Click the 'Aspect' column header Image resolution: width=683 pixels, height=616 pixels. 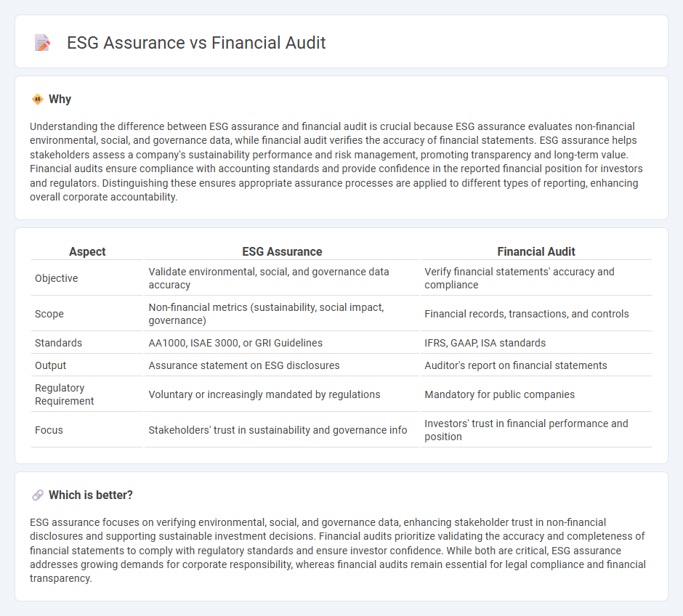(87, 251)
